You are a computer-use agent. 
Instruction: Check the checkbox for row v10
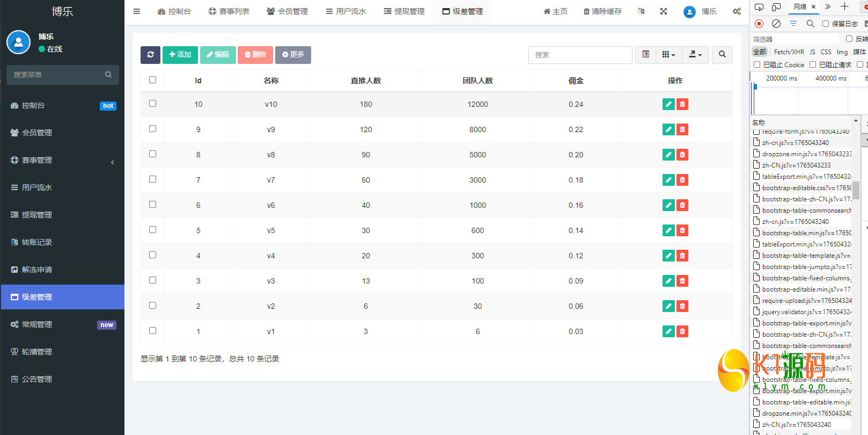pos(152,104)
